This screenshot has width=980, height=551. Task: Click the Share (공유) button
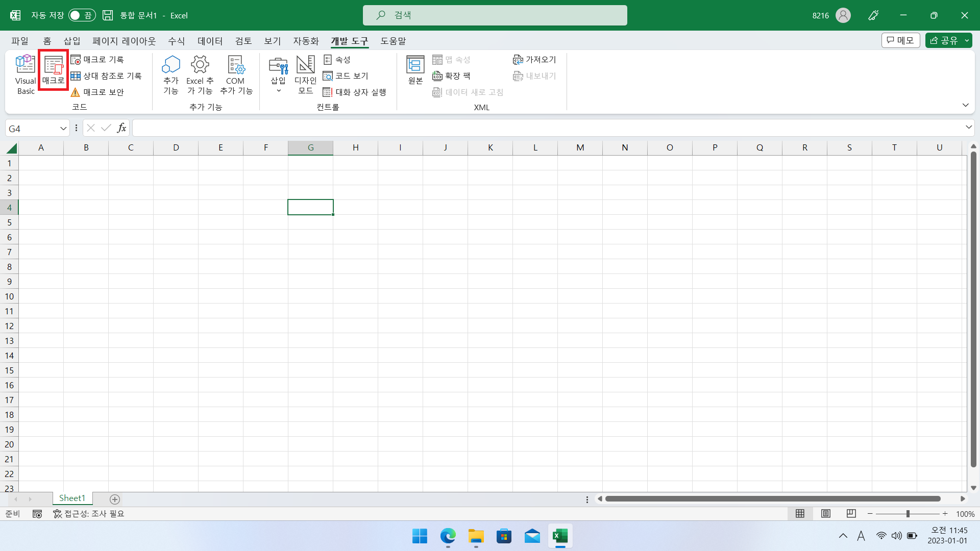pyautogui.click(x=944, y=40)
